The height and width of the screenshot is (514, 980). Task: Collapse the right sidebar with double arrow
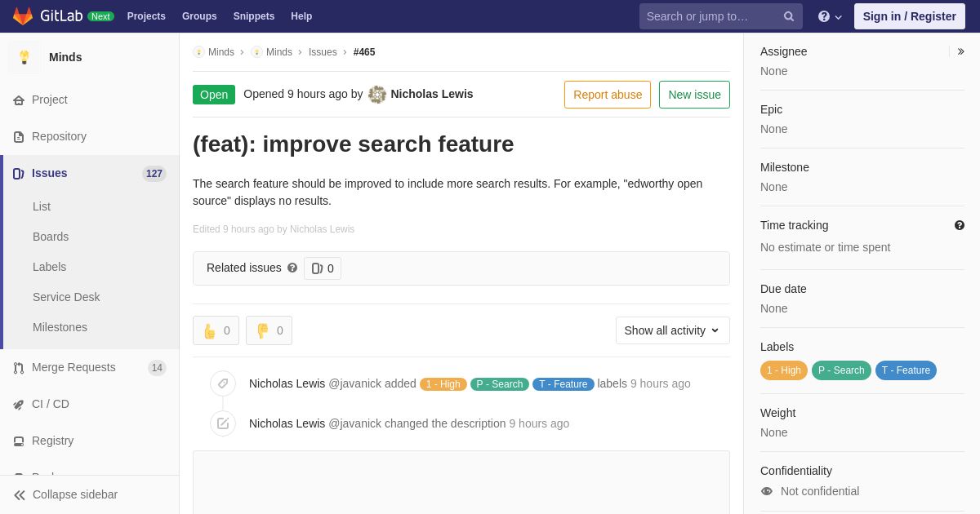click(x=961, y=51)
